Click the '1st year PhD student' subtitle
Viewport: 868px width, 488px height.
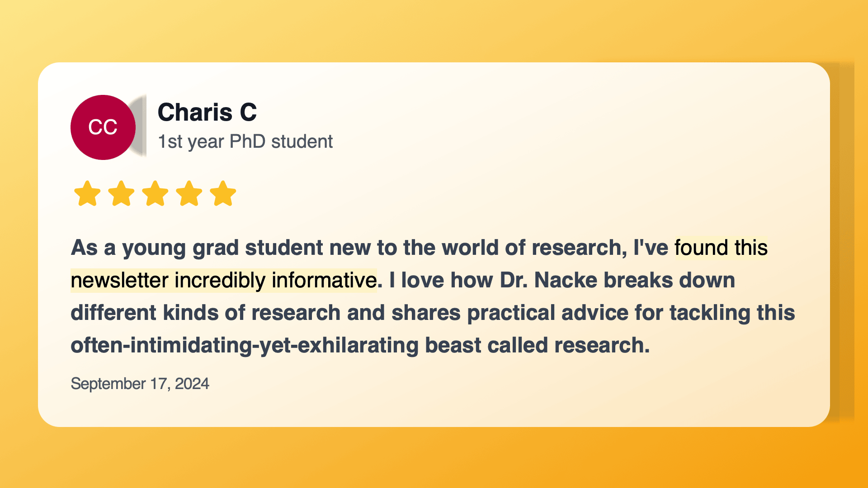click(245, 141)
